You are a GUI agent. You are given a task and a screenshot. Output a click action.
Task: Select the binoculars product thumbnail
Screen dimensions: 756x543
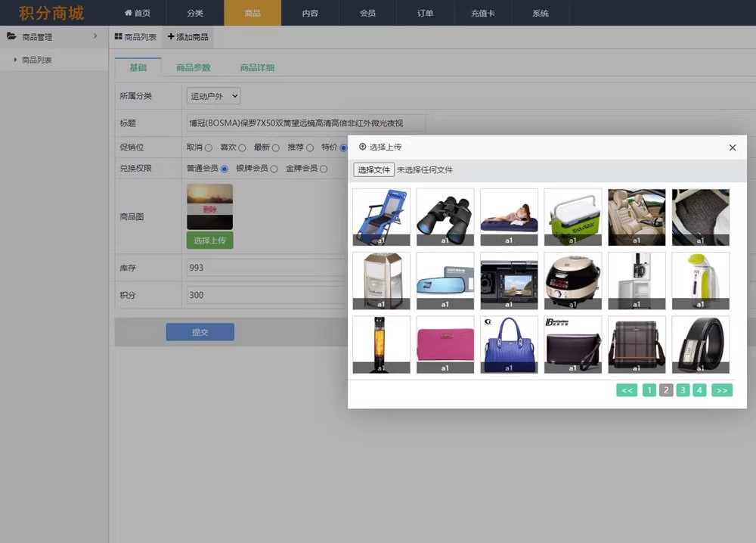[x=445, y=217]
